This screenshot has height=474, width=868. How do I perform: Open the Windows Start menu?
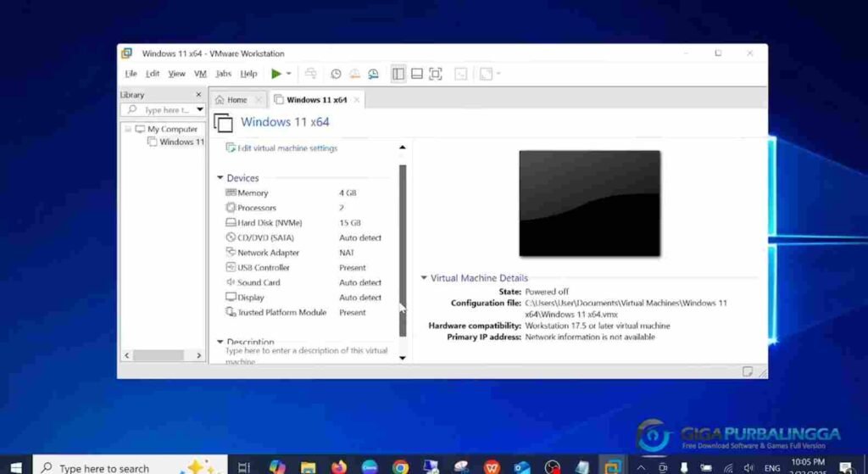[x=16, y=468]
